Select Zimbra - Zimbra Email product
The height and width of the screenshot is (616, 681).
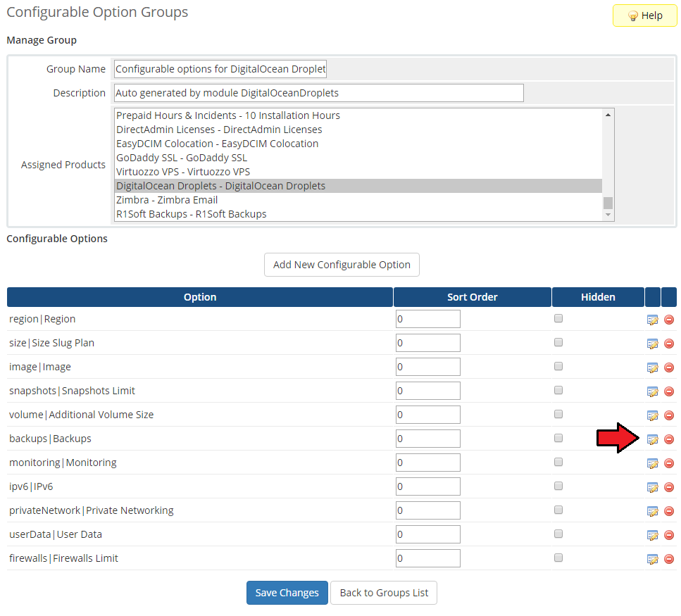point(167,200)
